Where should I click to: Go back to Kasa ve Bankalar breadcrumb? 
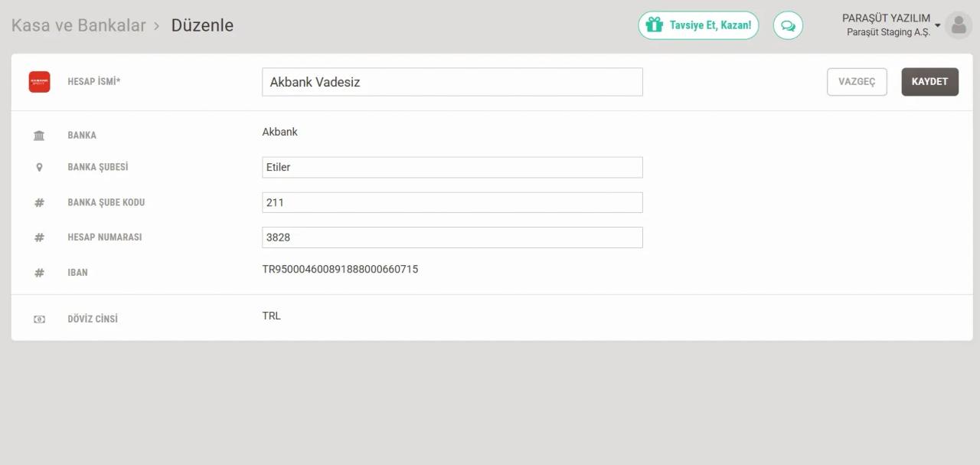(78, 25)
